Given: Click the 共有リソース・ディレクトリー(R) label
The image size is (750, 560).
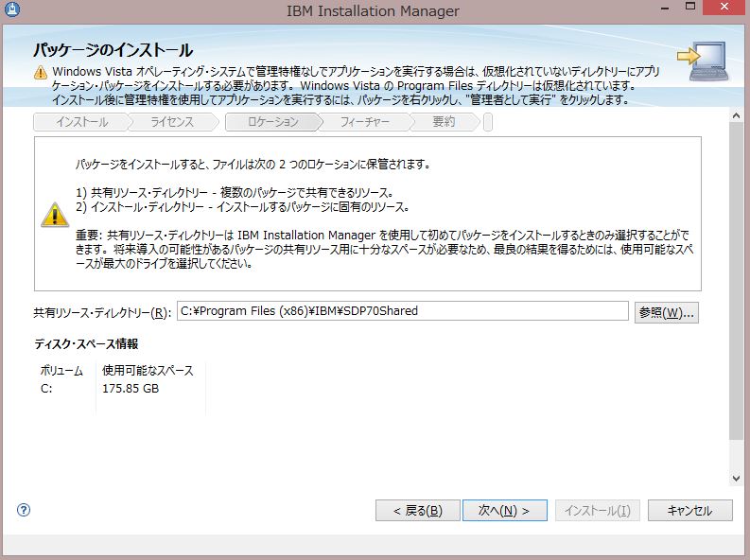Looking at the screenshot, I should (102, 313).
